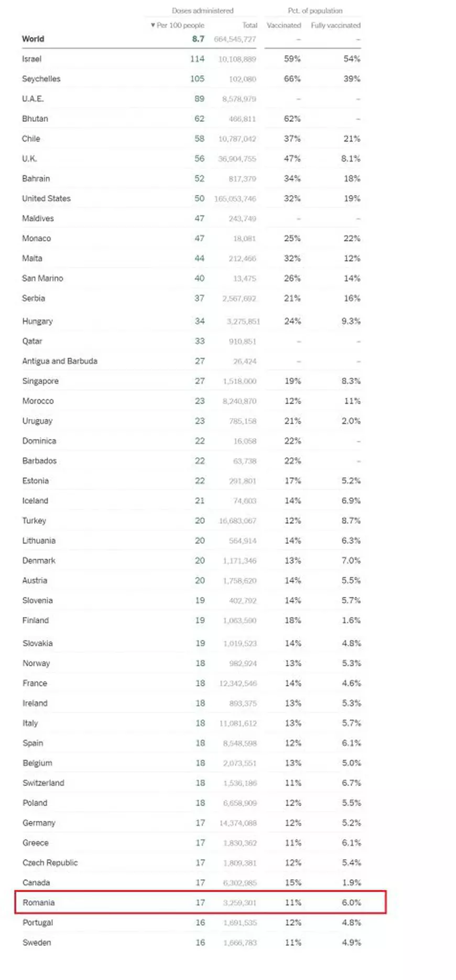Click the highlighted Romania country name
Viewport: 456px width, 980px height.
38,902
